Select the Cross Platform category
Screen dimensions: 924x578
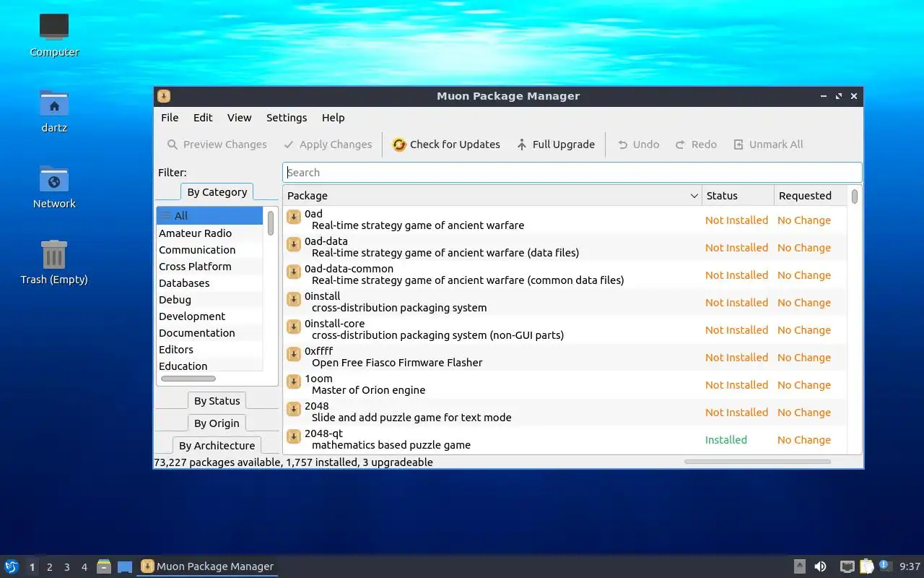pos(210,267)
